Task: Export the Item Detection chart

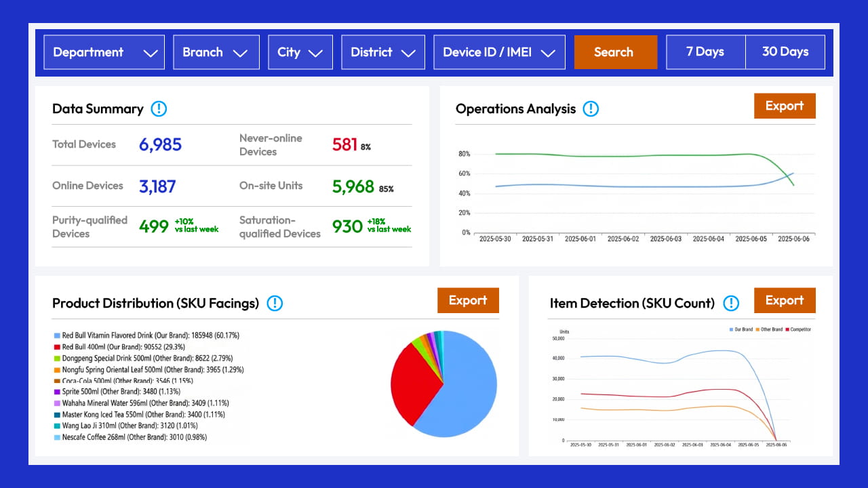Action: [785, 300]
